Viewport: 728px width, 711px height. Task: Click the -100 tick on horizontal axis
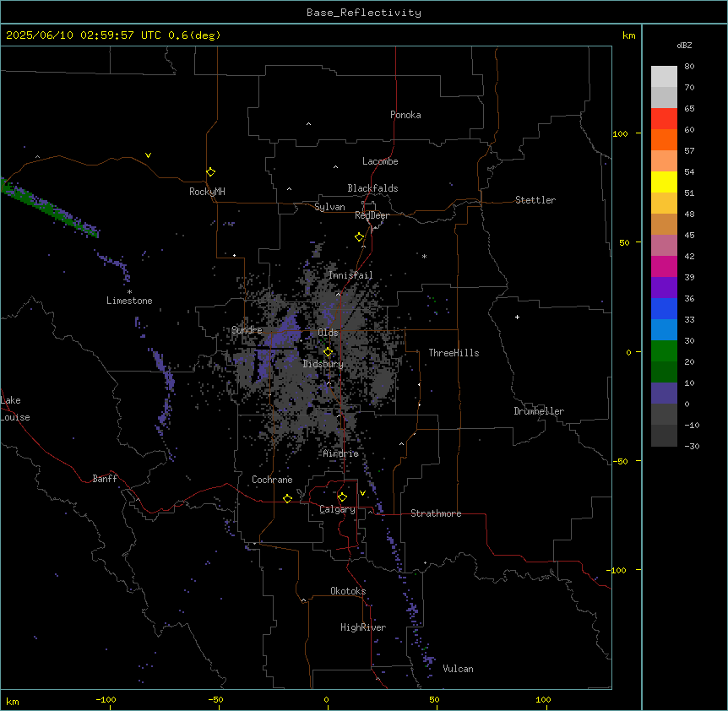106,699
